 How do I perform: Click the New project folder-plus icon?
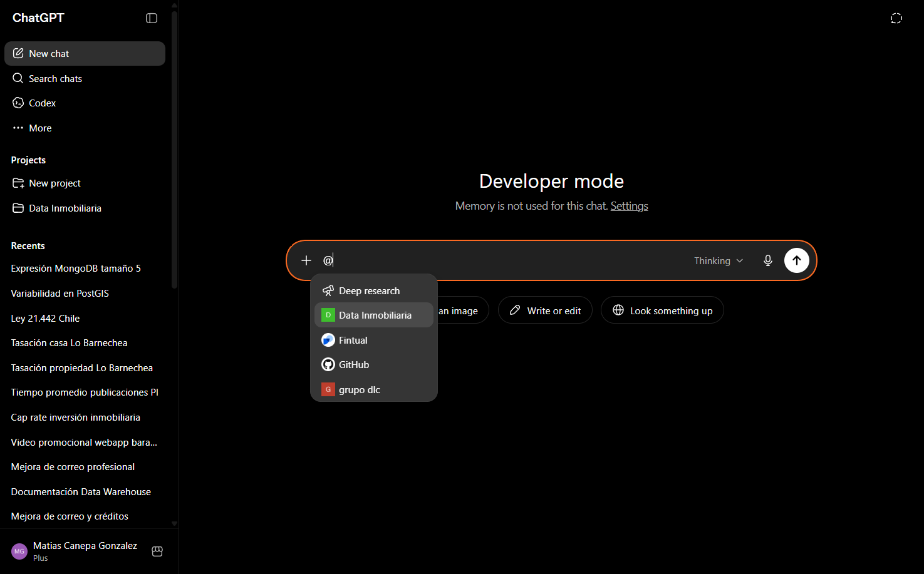pyautogui.click(x=18, y=183)
